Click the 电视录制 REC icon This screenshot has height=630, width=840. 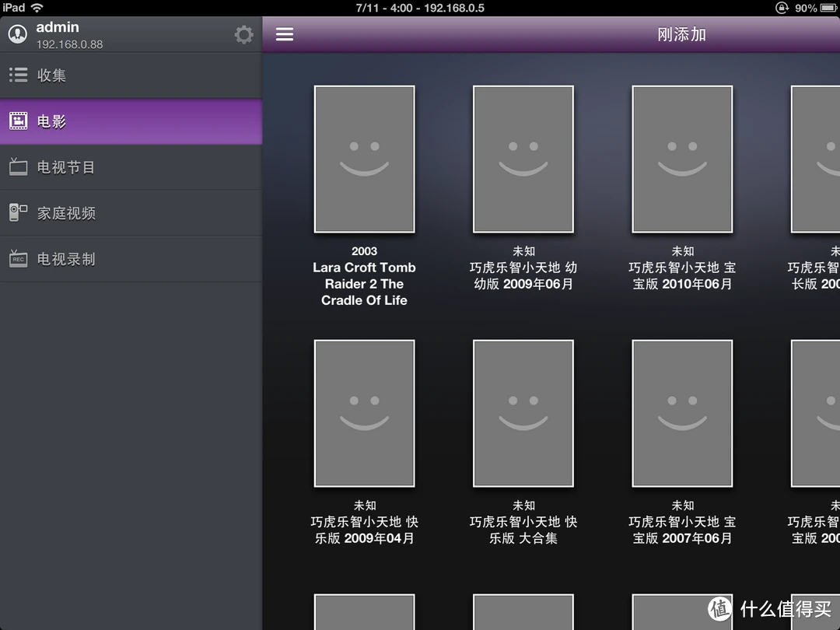pos(18,259)
